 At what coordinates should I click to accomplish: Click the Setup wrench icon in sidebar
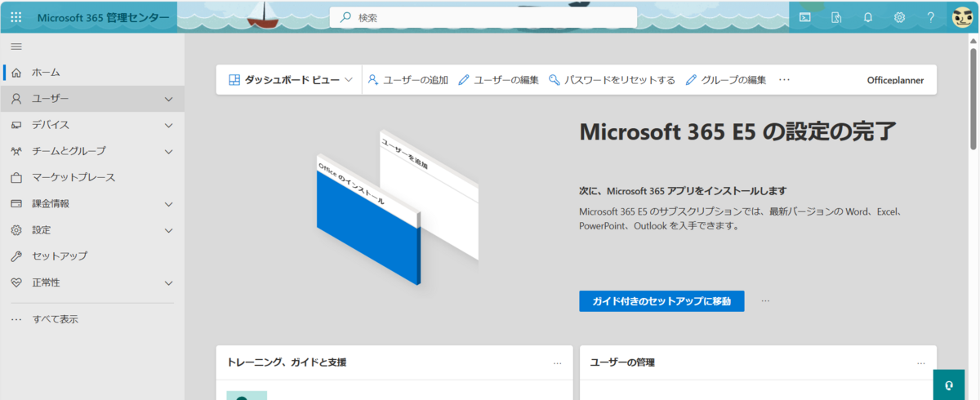[x=16, y=256]
